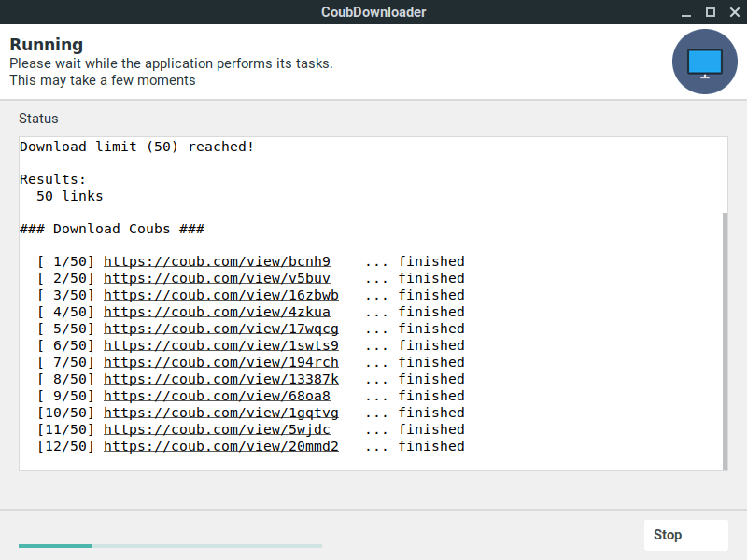The width and height of the screenshot is (747, 560).
Task: Open link coub.com/view/16zbwb
Action: pyautogui.click(x=221, y=295)
